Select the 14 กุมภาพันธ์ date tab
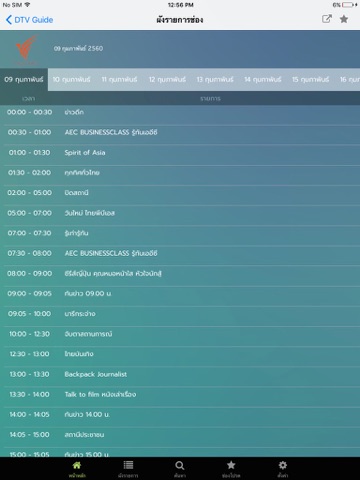Image resolution: width=360 pixels, height=480 pixels. pos(263,79)
